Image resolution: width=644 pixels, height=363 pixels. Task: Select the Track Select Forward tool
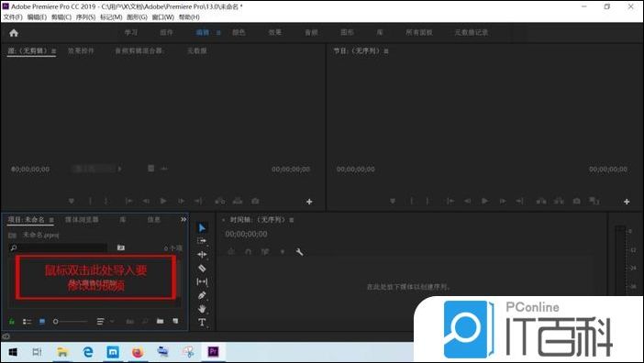point(202,241)
